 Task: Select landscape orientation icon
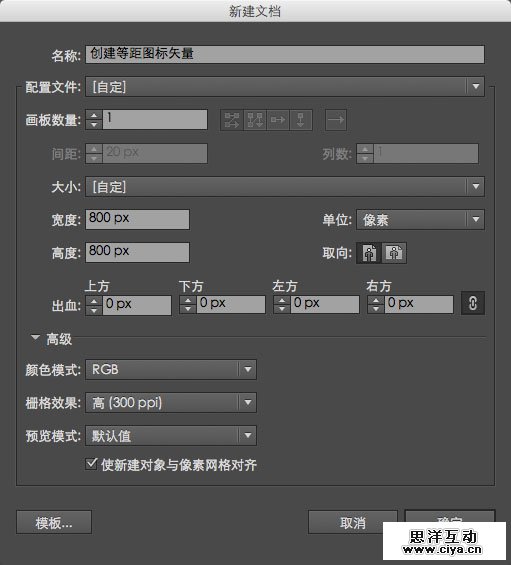pos(394,253)
